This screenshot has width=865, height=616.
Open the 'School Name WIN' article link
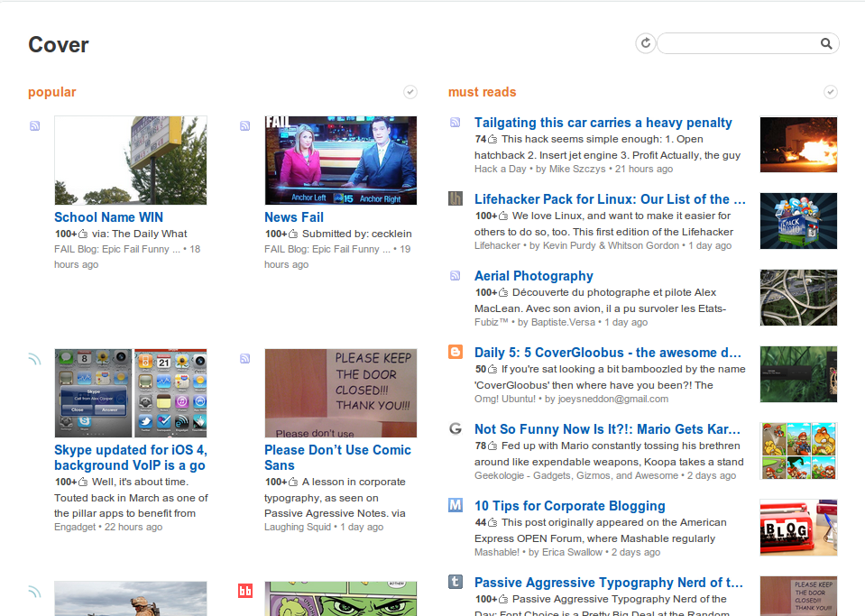click(x=108, y=217)
